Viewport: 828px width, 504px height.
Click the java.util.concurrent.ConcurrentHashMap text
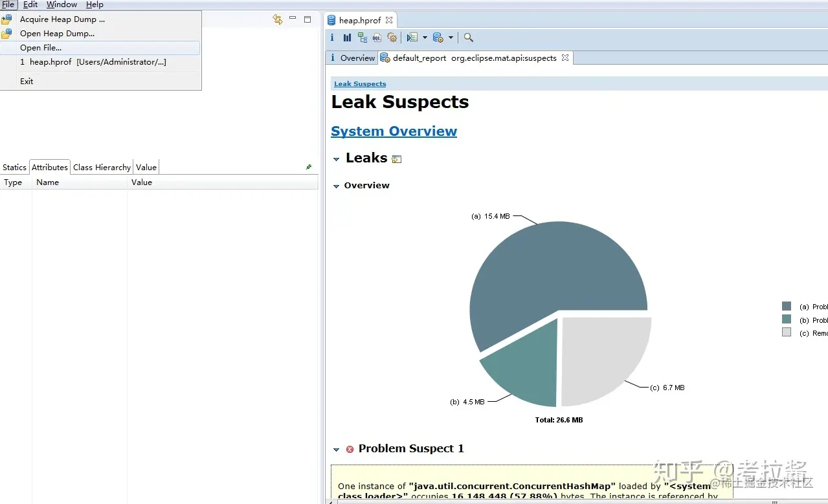(x=512, y=486)
